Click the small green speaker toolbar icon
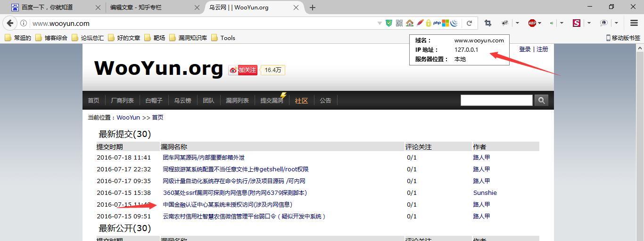This screenshot has height=241, width=644. tap(551, 23)
